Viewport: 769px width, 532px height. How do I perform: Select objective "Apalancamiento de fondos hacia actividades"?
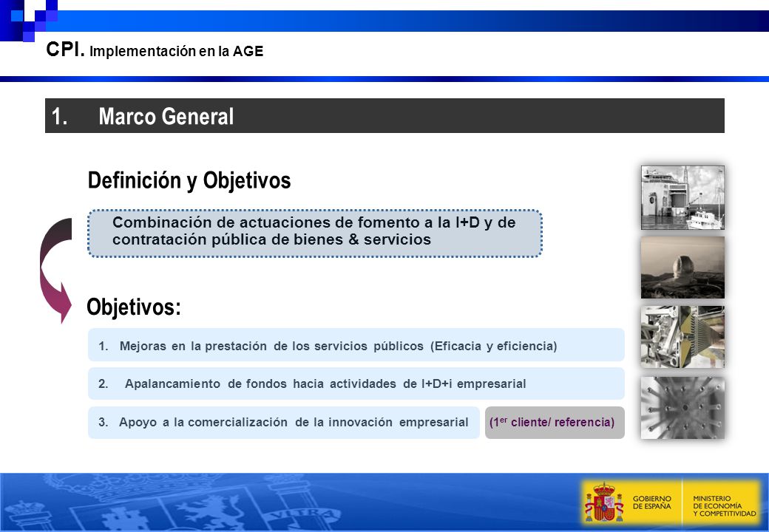click(356, 383)
